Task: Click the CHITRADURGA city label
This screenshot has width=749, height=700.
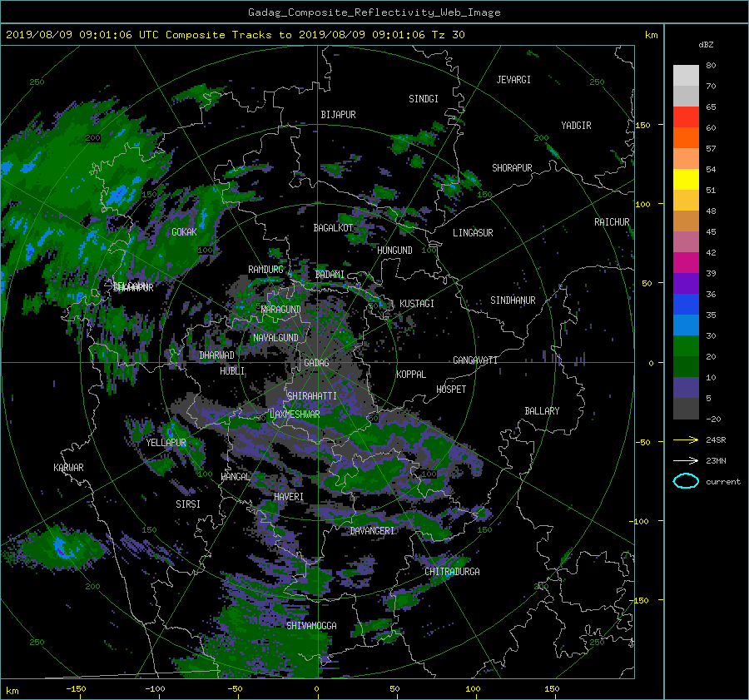Action: [452, 572]
